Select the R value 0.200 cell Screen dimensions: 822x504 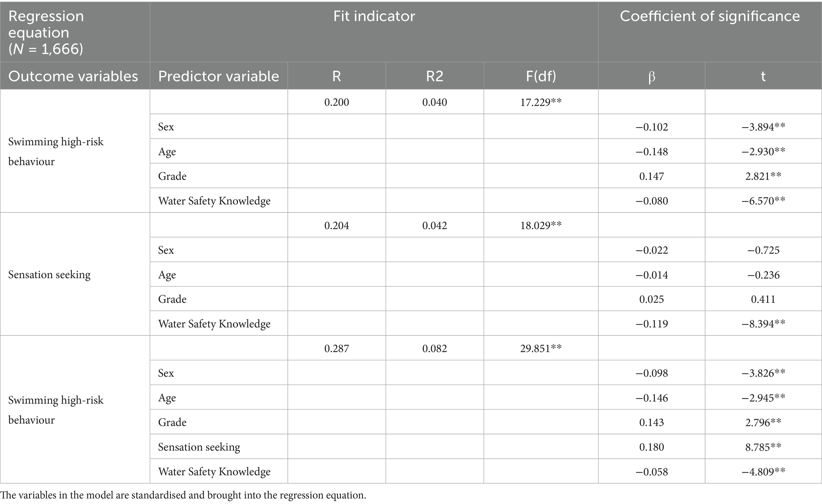click(x=337, y=102)
